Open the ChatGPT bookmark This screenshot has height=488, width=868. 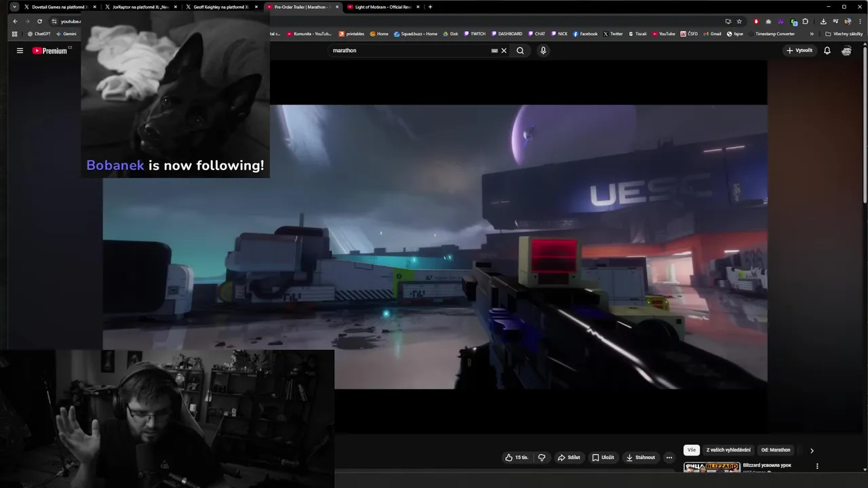coord(39,34)
